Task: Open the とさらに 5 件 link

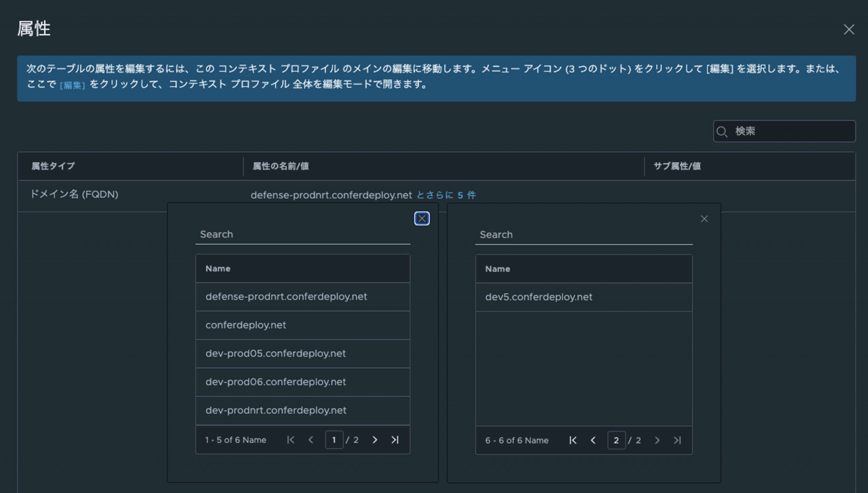Action: [x=446, y=195]
